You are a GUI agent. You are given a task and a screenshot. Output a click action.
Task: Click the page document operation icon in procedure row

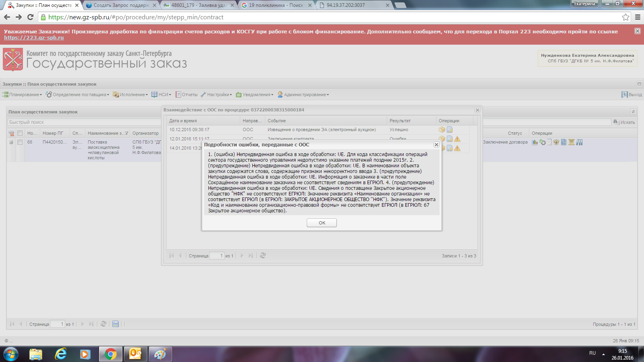[549, 142]
